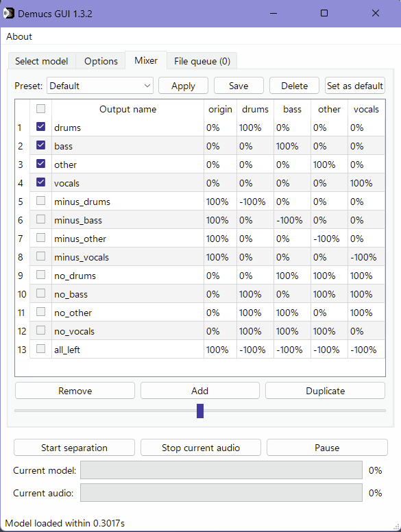Open the File queue (0) tab
The image size is (401, 532).
click(x=202, y=61)
